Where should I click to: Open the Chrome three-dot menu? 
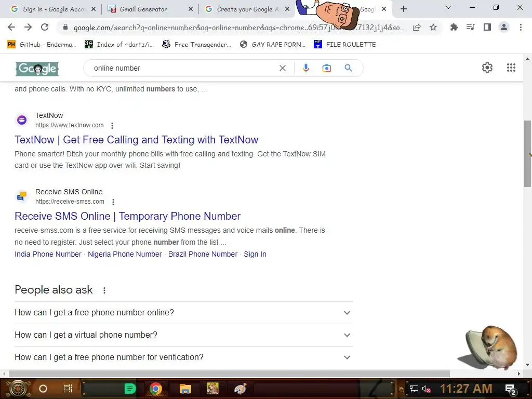[521, 27]
